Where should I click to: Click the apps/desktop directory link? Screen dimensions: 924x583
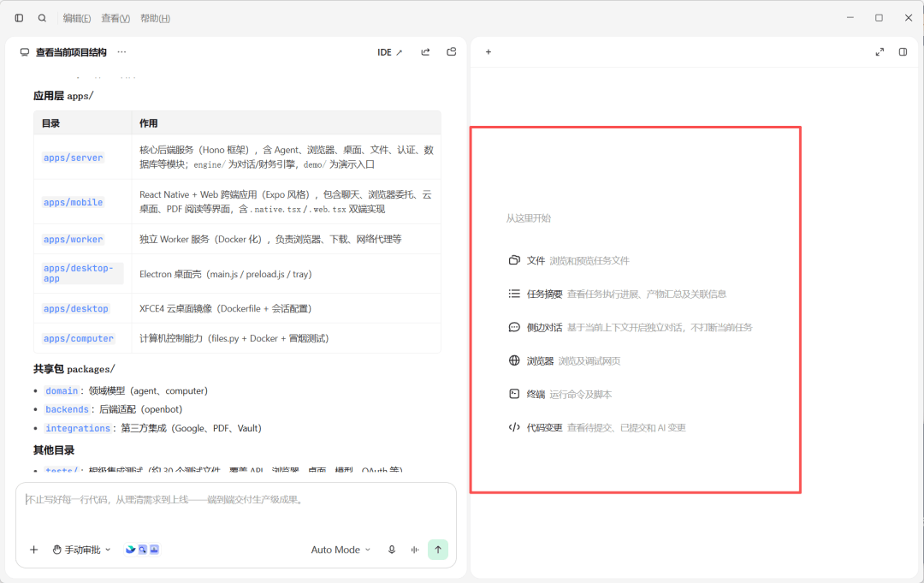76,308
